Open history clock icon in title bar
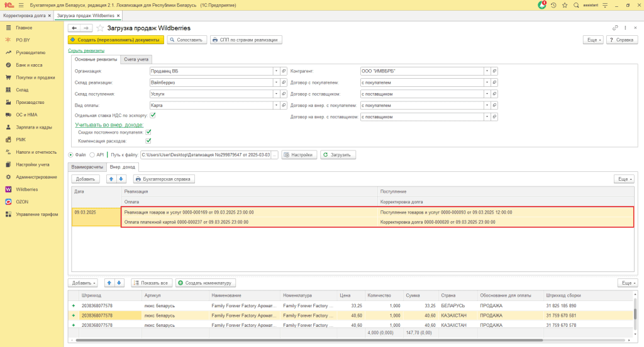This screenshot has width=644, height=347. [x=553, y=5]
